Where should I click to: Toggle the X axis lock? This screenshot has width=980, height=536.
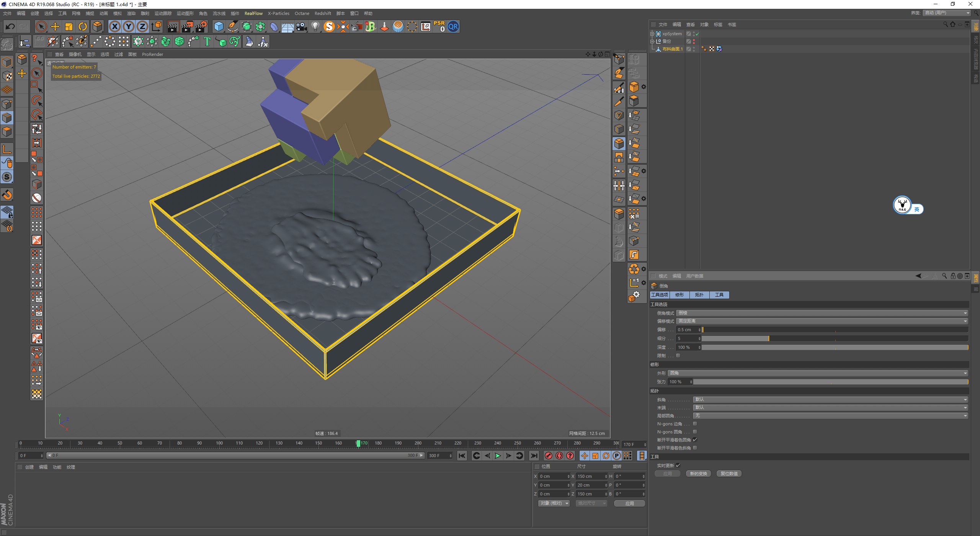click(114, 26)
